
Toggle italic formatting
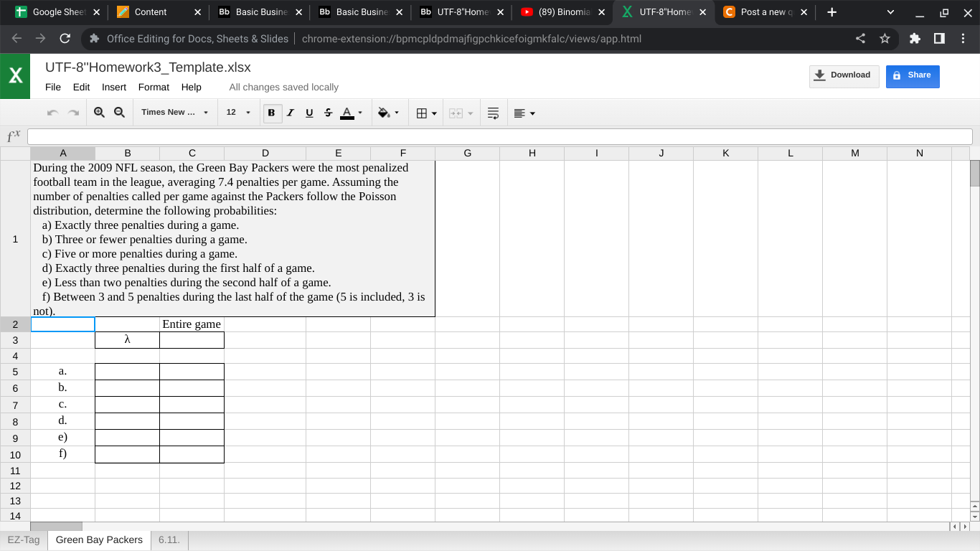click(x=291, y=113)
